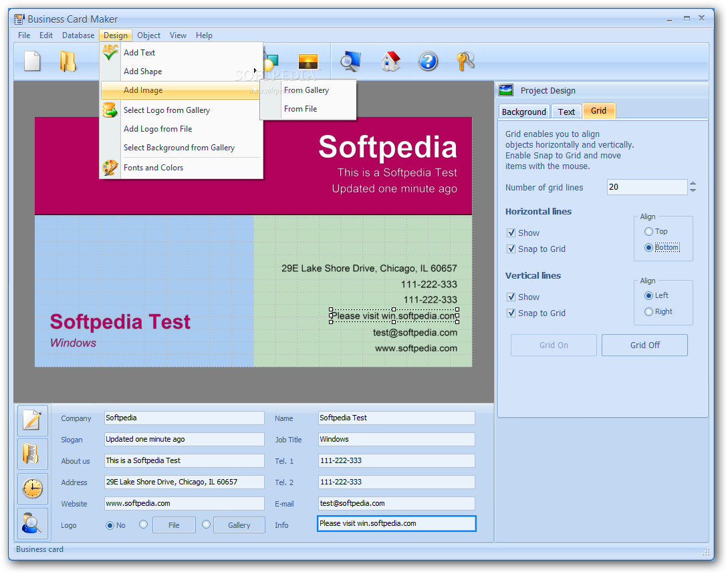Select Right alignment radio button
The width and height of the screenshot is (728, 574).
click(648, 312)
